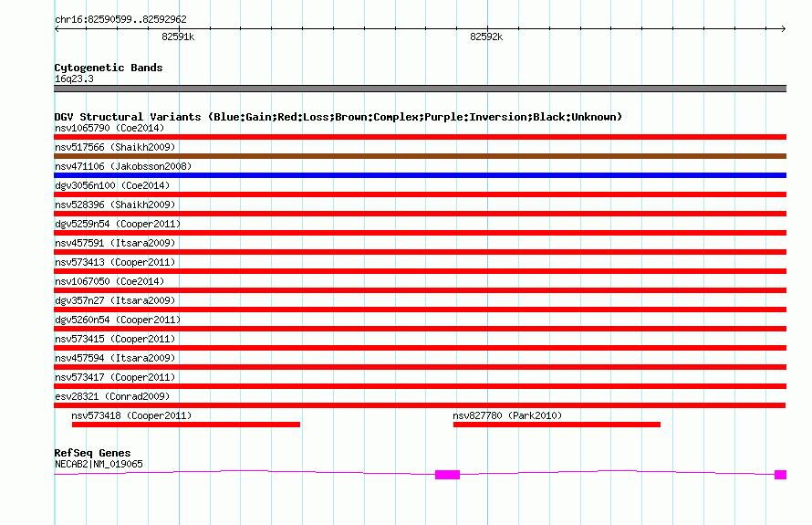The width and height of the screenshot is (812, 525).
Task: Click the nsv471106 (Jakobsson2008) label
Action: pyautogui.click(x=123, y=166)
